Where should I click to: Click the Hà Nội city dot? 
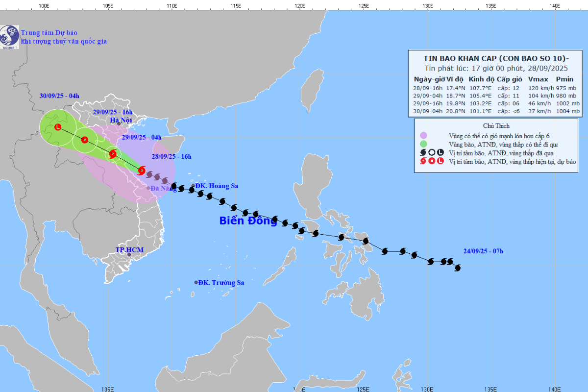click(x=119, y=123)
